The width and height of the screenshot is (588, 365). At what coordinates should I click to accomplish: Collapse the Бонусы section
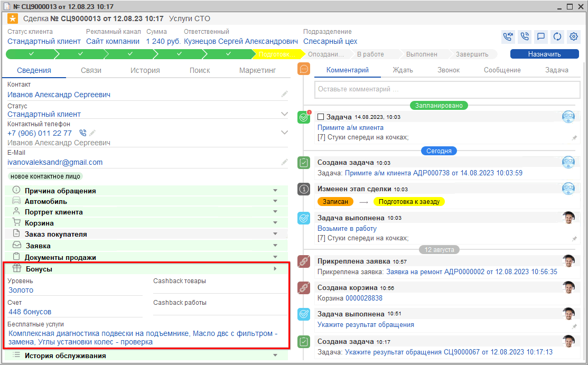pos(275,269)
